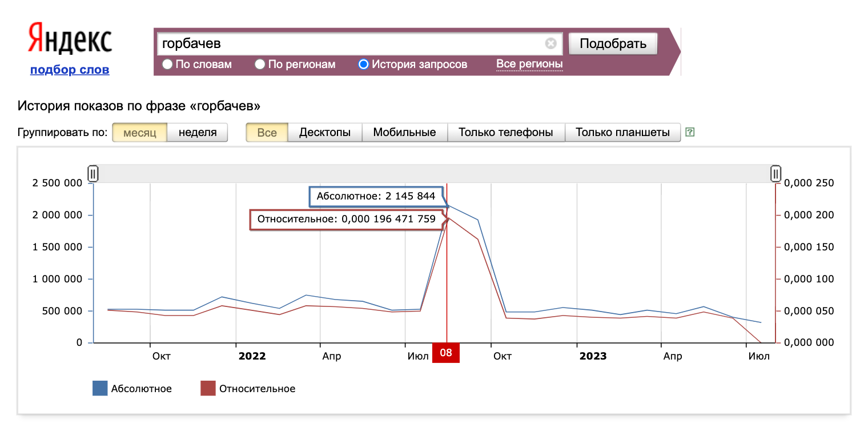
Task: Click the 2023 axis label
Action: click(x=593, y=356)
